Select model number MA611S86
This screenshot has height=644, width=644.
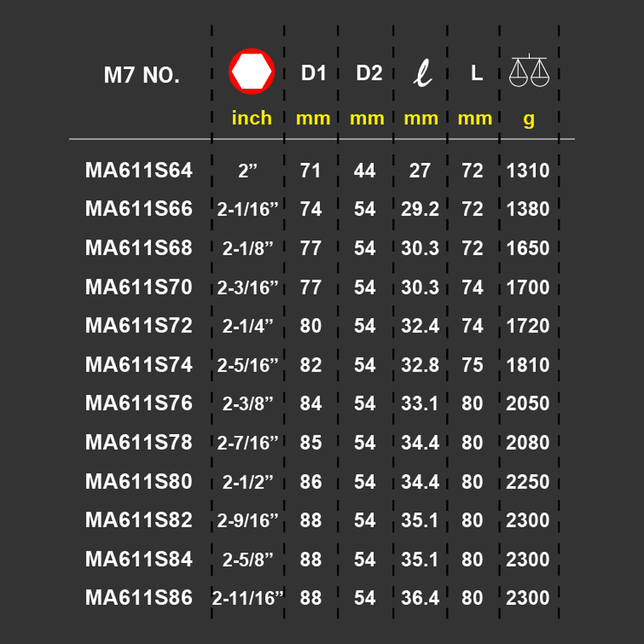pos(139,597)
